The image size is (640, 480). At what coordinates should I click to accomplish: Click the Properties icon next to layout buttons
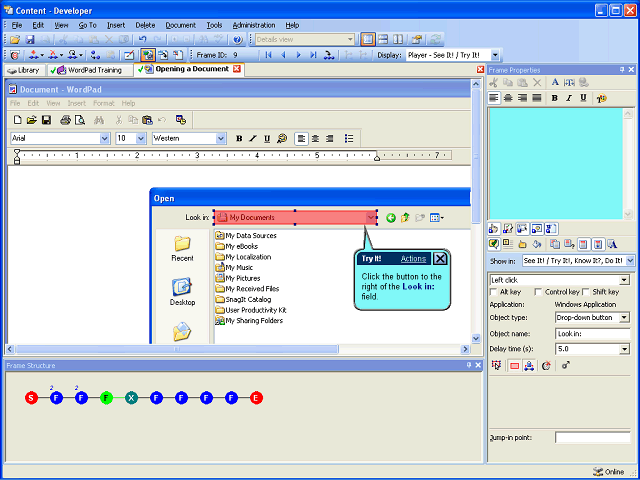pyautogui.click(x=416, y=40)
